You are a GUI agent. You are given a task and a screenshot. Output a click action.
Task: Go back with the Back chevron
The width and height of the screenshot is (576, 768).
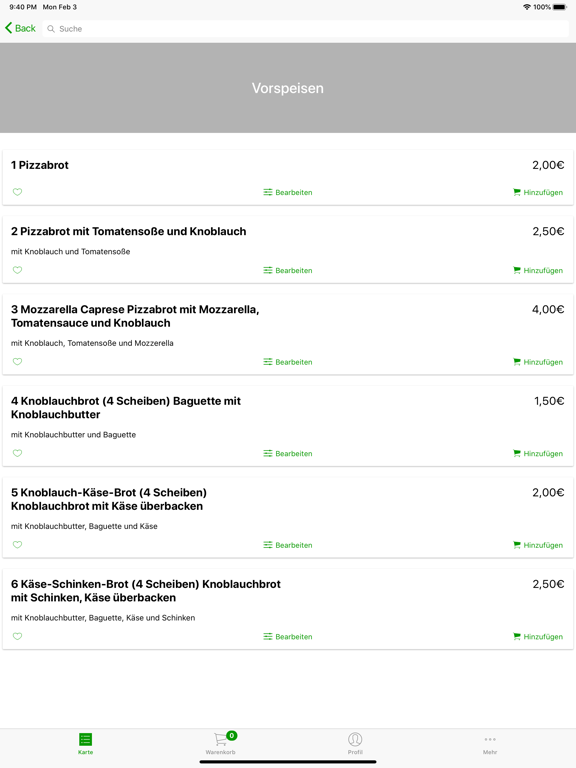coord(21,28)
